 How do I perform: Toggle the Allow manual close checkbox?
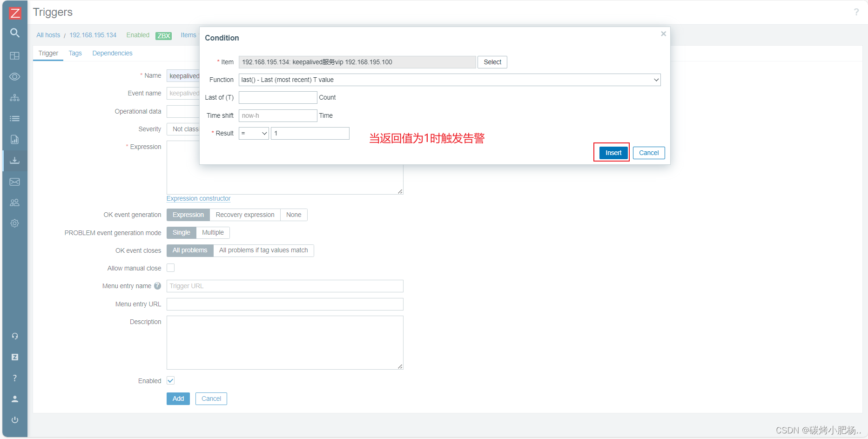(171, 268)
